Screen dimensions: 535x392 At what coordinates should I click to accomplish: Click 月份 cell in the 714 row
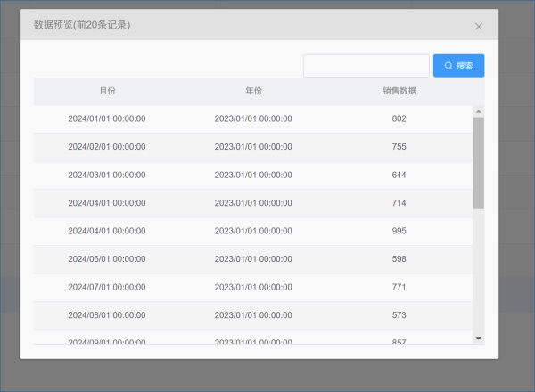[x=107, y=203]
